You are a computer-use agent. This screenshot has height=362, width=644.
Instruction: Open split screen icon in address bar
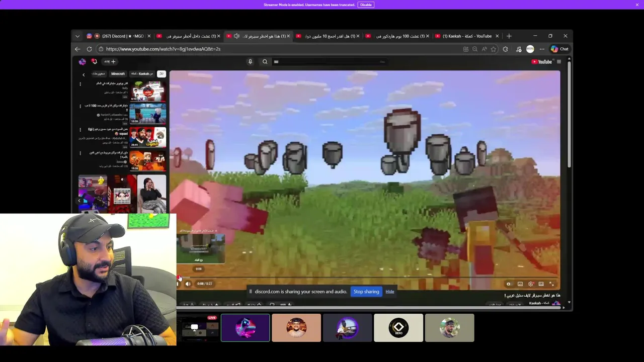(x=466, y=49)
